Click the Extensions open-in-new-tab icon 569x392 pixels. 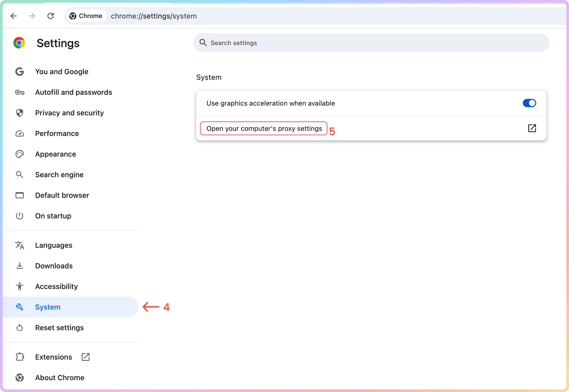(x=85, y=357)
